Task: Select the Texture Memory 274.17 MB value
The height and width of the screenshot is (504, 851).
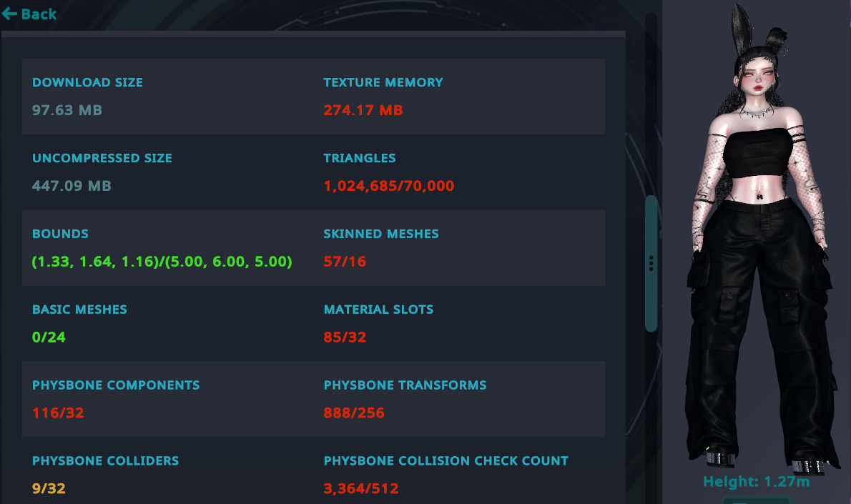Action: click(363, 110)
